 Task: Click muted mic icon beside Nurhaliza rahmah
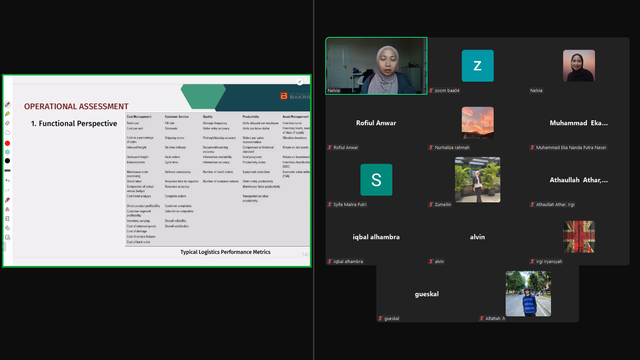431,147
